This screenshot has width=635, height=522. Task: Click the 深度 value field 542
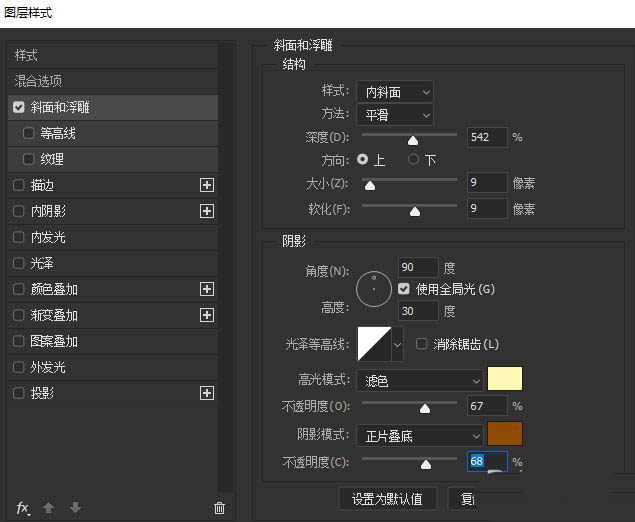click(x=487, y=137)
